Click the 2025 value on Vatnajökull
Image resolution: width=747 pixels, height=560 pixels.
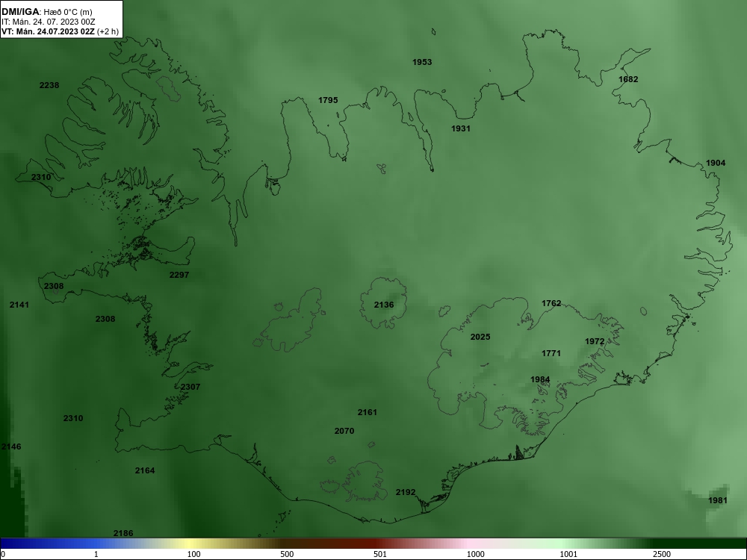480,337
